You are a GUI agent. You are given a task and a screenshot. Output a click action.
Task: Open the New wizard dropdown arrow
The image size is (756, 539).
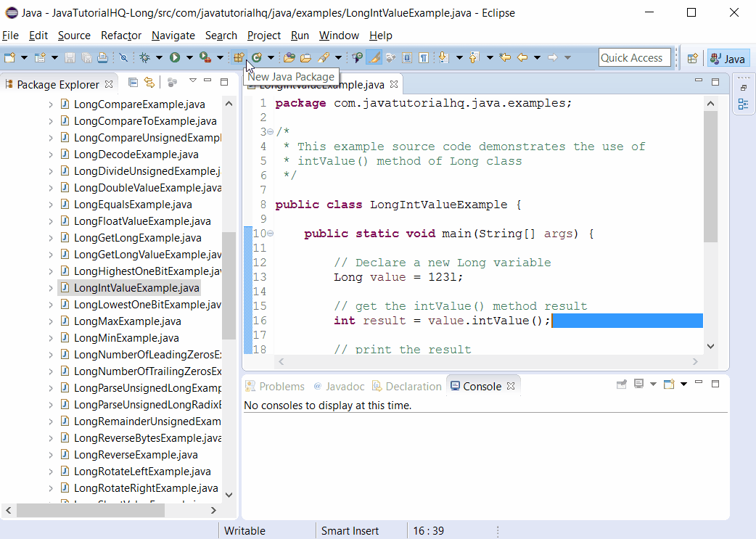pyautogui.click(x=22, y=57)
